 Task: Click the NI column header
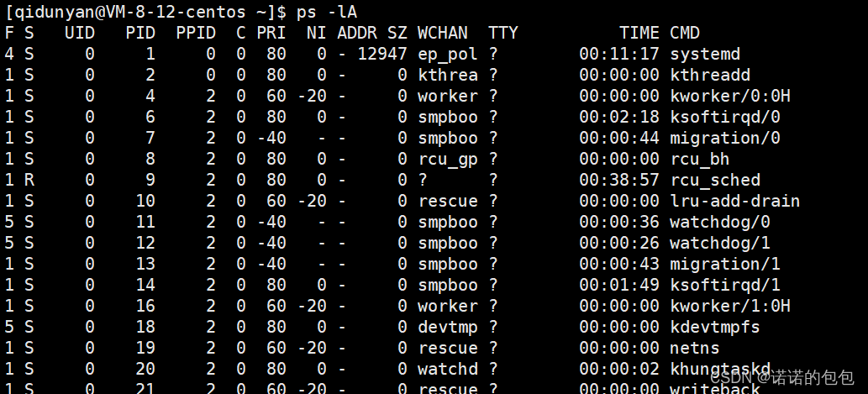[317, 33]
